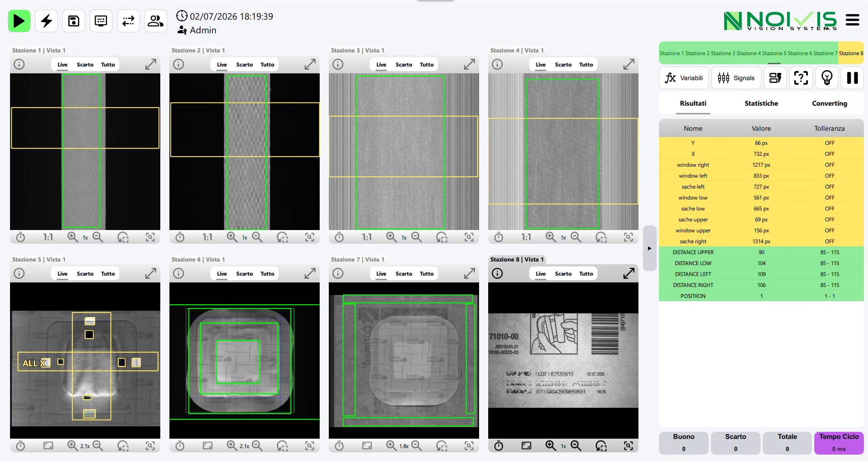Open the list layout icon beside Signals
This screenshot has height=461, width=868.
[776, 78]
